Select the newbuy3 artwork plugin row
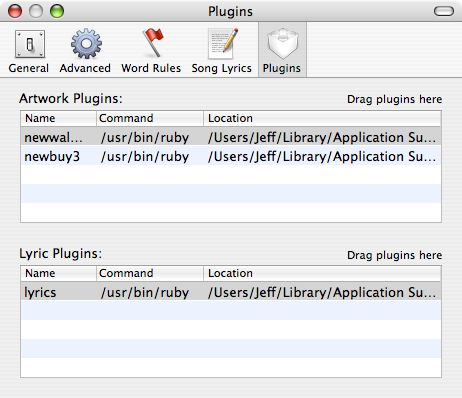 (231, 155)
